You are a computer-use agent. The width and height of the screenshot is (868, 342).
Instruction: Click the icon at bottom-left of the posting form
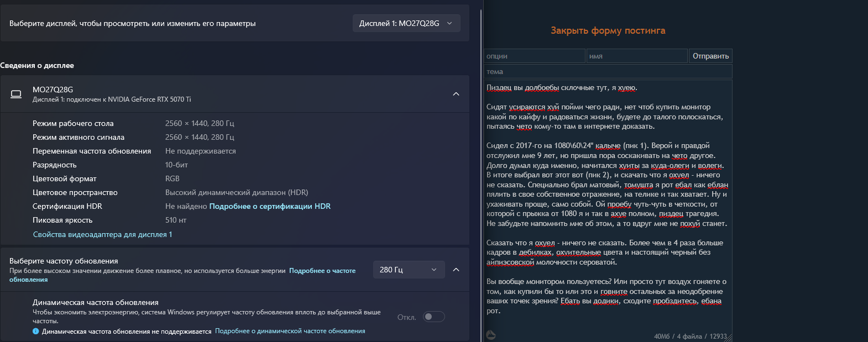pyautogui.click(x=490, y=335)
